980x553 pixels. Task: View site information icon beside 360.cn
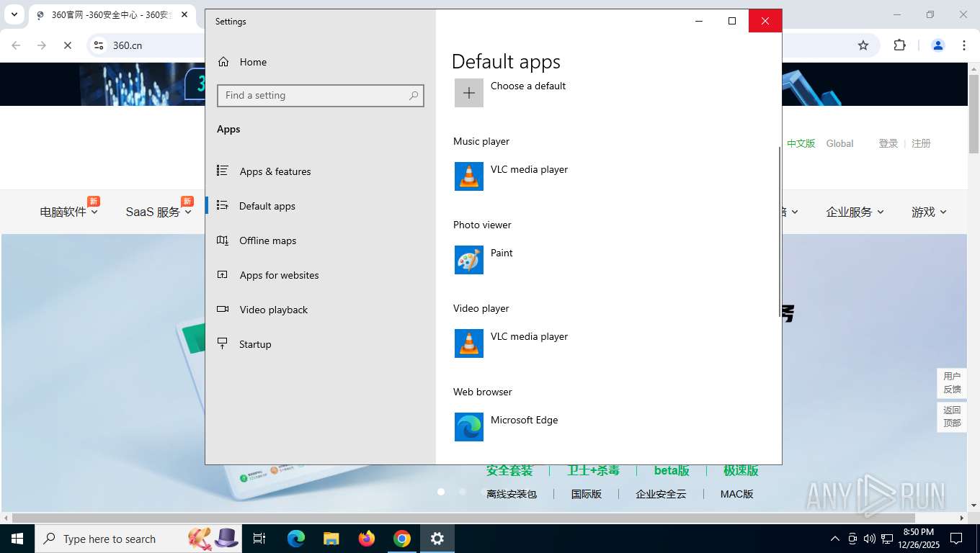(x=99, y=45)
